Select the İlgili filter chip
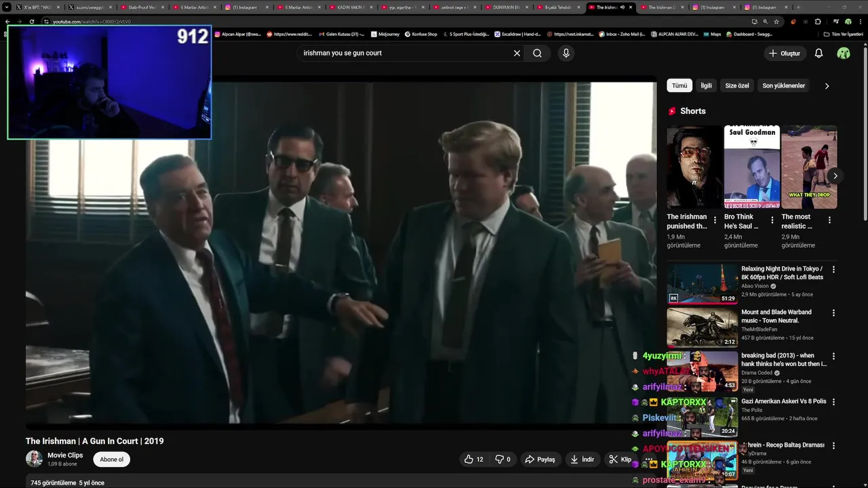Image resolution: width=868 pixels, height=488 pixels. point(706,85)
